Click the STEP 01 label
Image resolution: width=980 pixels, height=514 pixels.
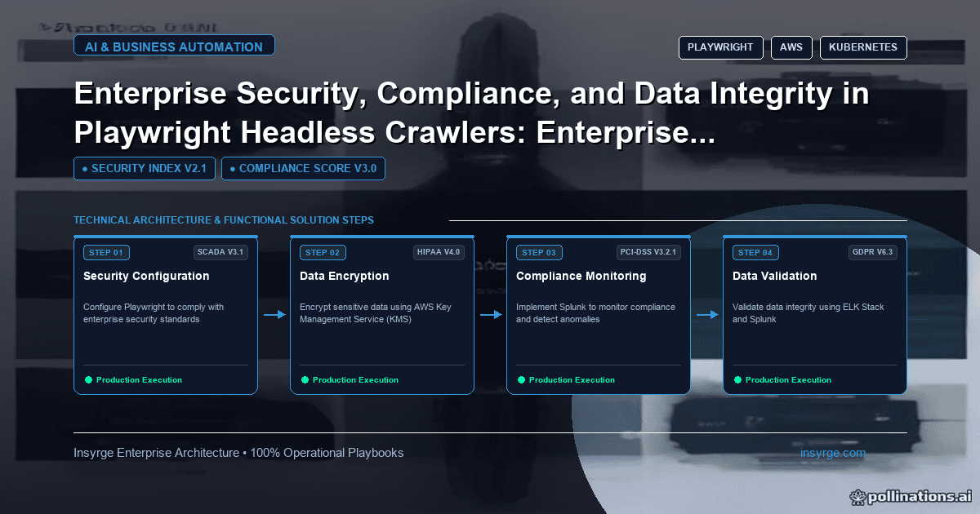[106, 253]
